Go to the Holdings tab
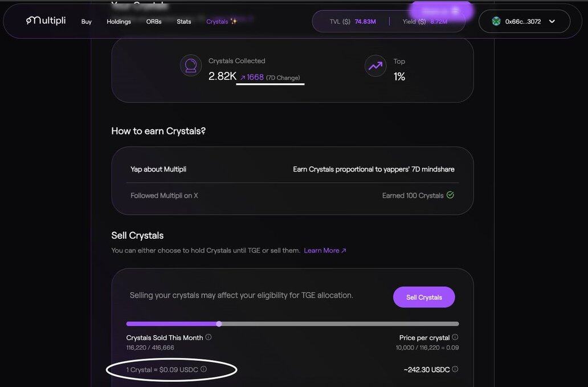 [119, 22]
